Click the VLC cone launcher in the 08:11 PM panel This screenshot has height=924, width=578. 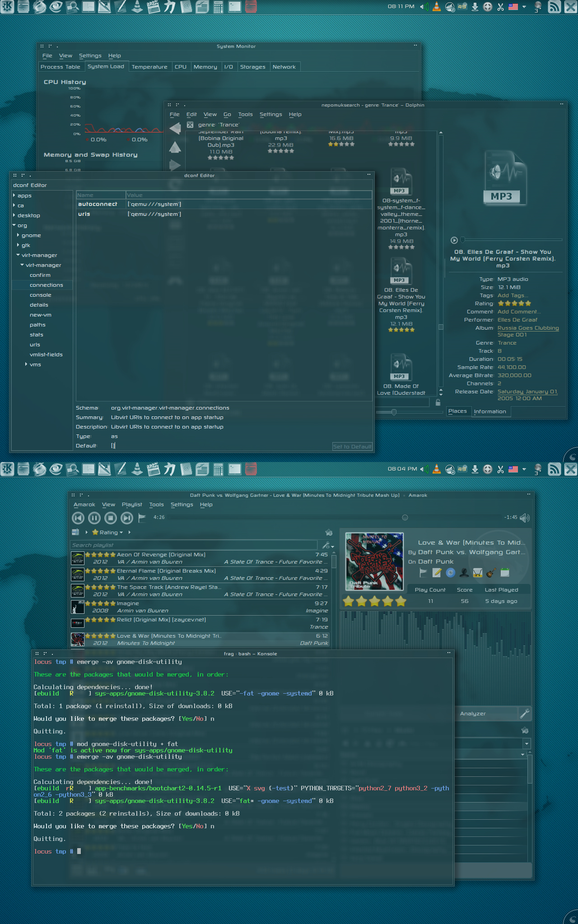click(137, 7)
